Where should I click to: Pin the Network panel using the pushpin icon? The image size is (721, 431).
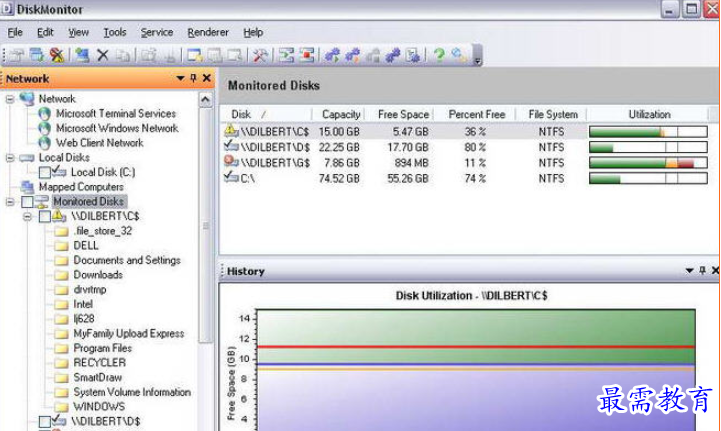point(194,78)
